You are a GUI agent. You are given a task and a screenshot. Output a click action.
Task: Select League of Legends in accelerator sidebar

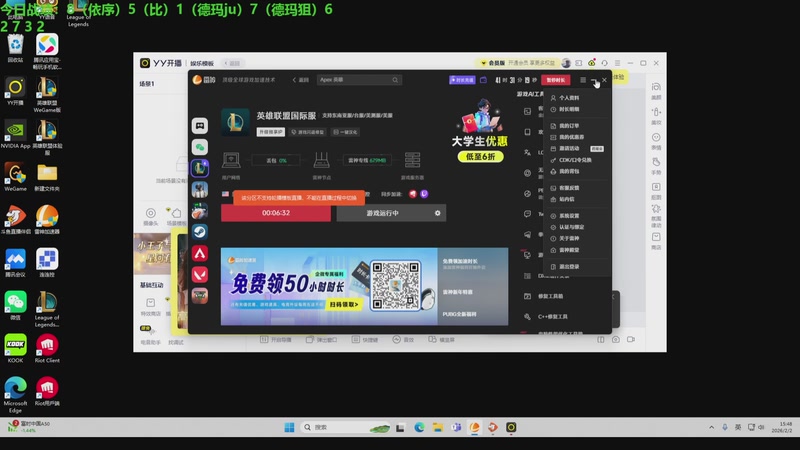pyautogui.click(x=199, y=168)
